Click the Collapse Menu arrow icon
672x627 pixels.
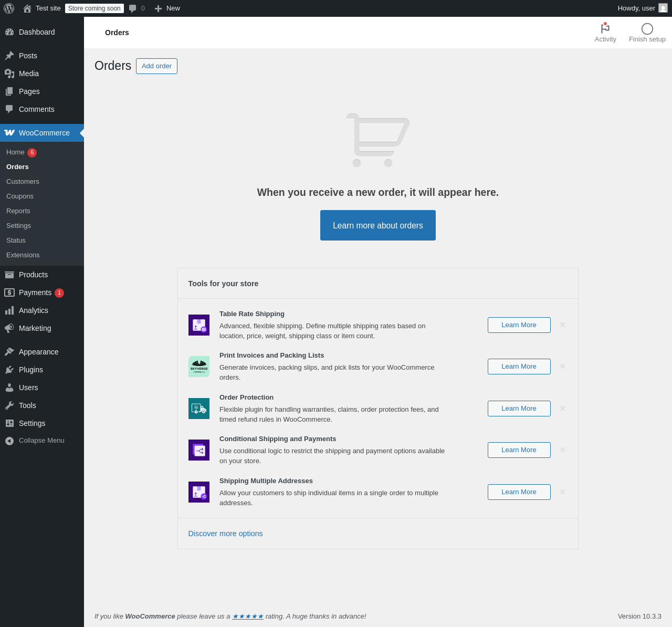pos(9,441)
